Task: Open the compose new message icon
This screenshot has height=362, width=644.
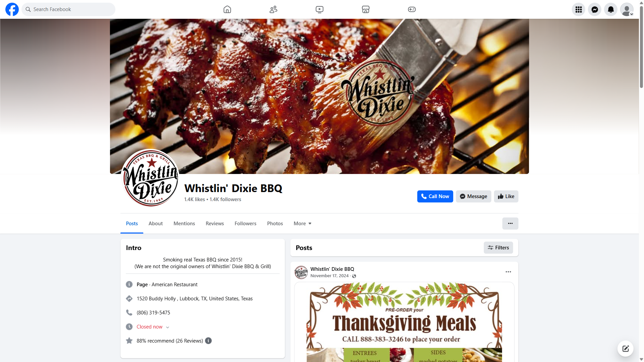Action: (x=625, y=349)
